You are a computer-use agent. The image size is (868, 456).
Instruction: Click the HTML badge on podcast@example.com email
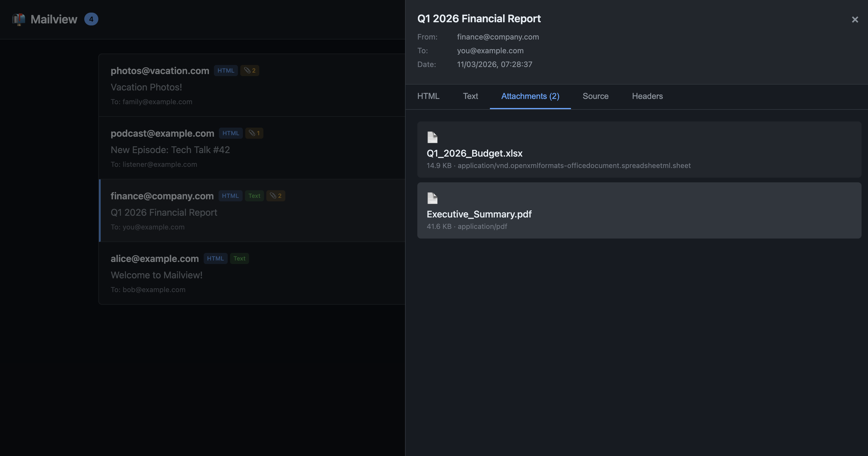click(x=231, y=133)
